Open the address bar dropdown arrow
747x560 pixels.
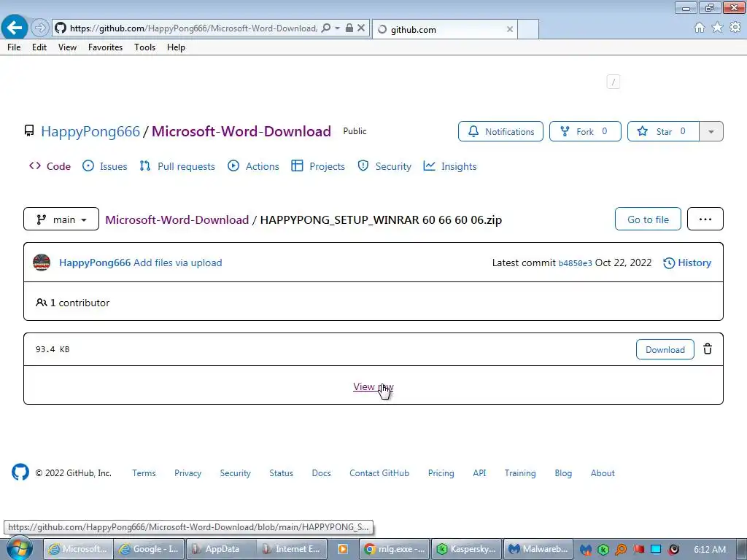tap(337, 28)
